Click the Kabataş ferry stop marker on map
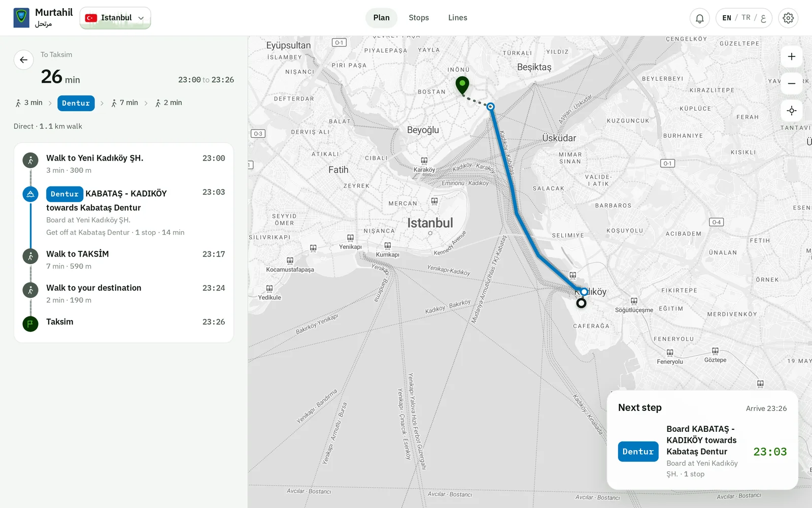Image resolution: width=812 pixels, height=508 pixels. (490, 107)
